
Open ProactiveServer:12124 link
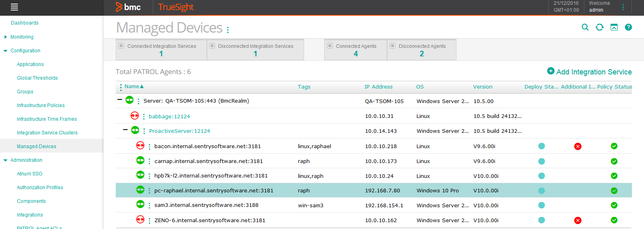pos(179,131)
